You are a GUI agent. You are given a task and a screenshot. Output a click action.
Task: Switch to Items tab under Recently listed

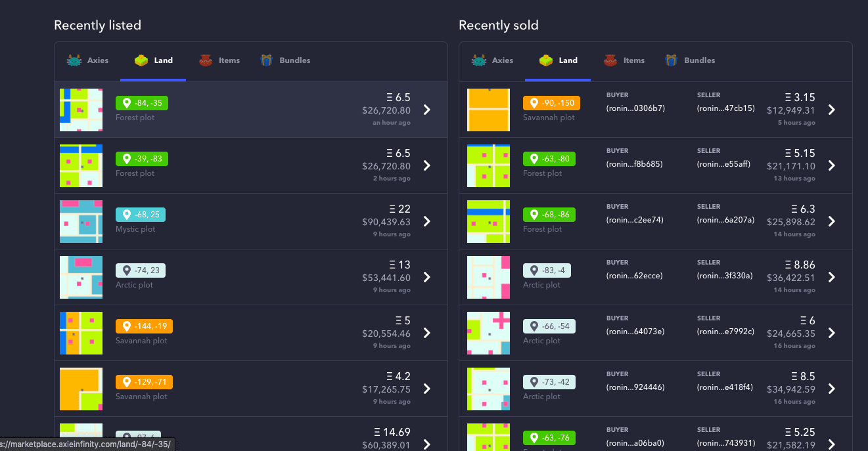pos(229,60)
